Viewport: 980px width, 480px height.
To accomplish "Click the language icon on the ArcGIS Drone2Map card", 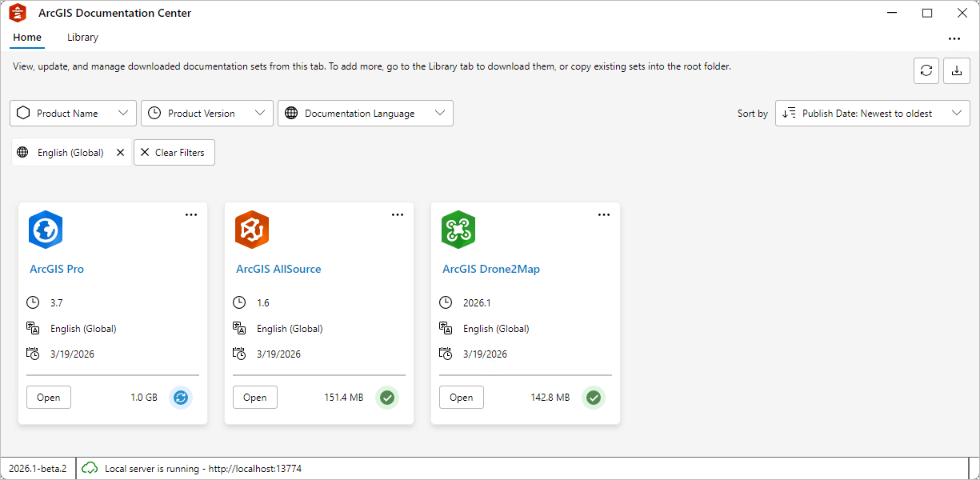I will tap(446, 328).
